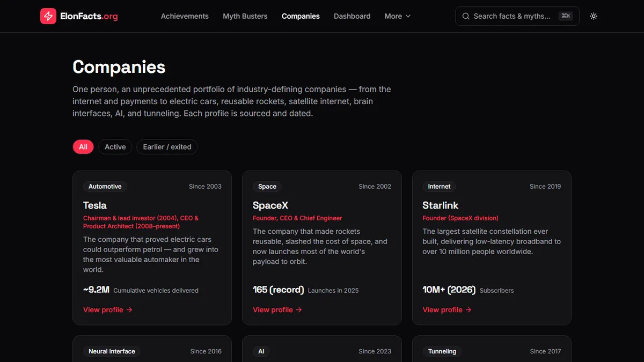The width and height of the screenshot is (644, 362).
Task: Toggle the light/dark theme sun icon
Action: coord(594,16)
